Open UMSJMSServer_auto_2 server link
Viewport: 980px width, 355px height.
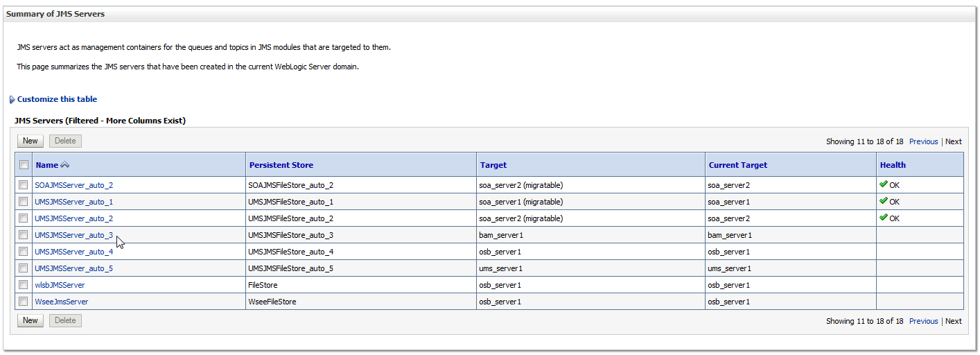73,218
